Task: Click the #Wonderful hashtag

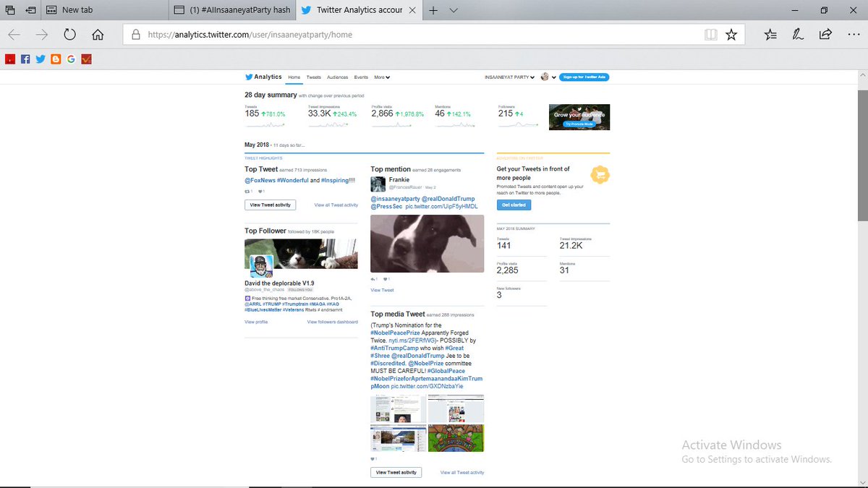Action: (x=292, y=180)
